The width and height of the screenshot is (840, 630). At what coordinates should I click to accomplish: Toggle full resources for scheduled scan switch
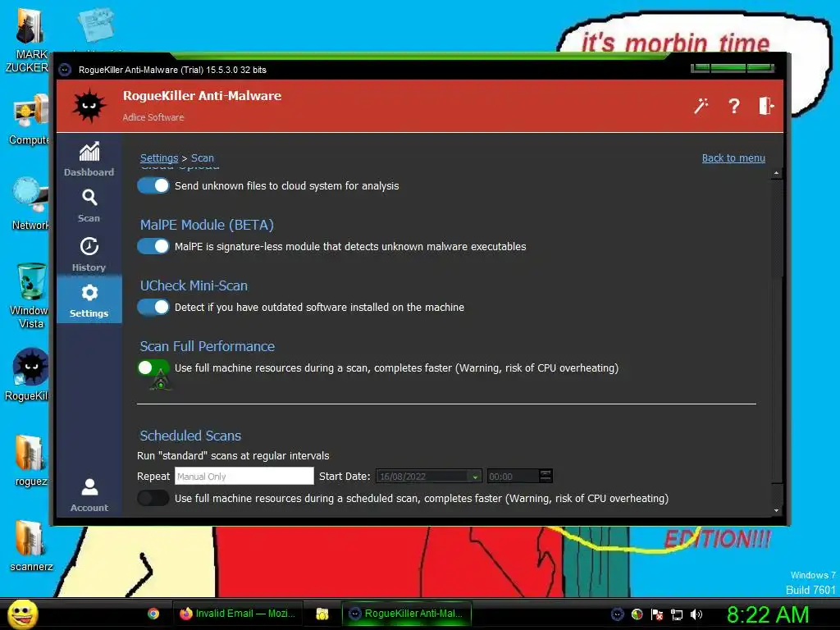[153, 498]
